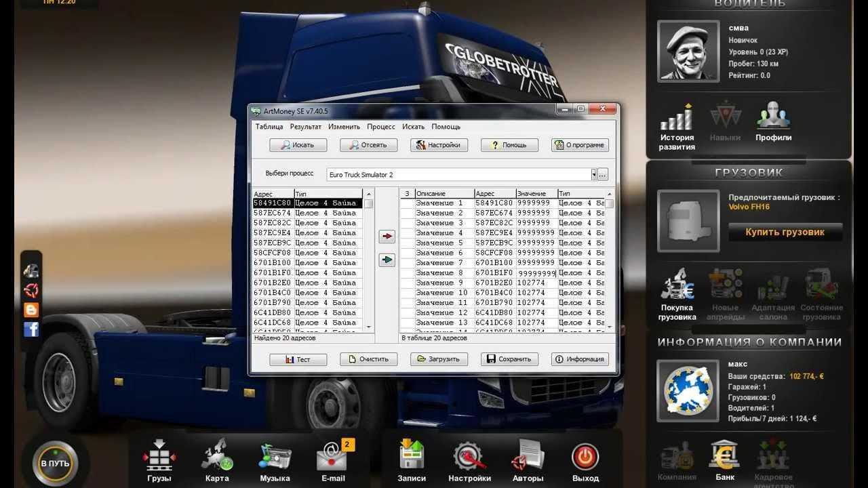Open the Записи saves icon

coord(412,455)
